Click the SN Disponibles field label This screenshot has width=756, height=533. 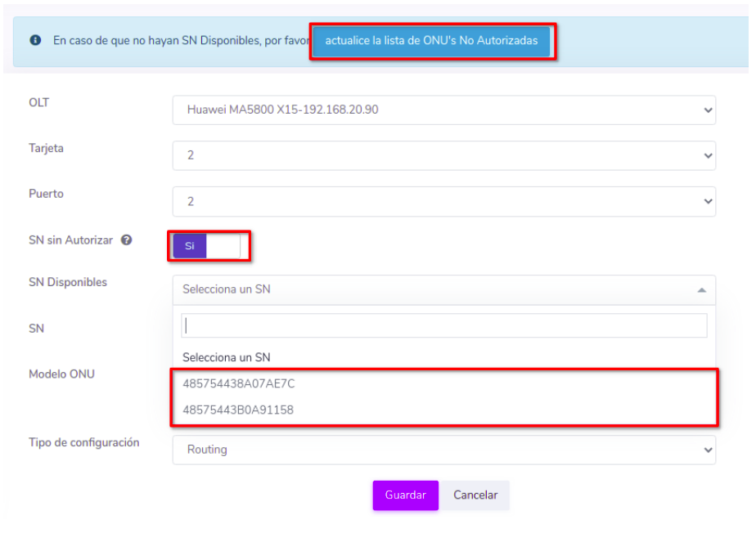tap(68, 282)
